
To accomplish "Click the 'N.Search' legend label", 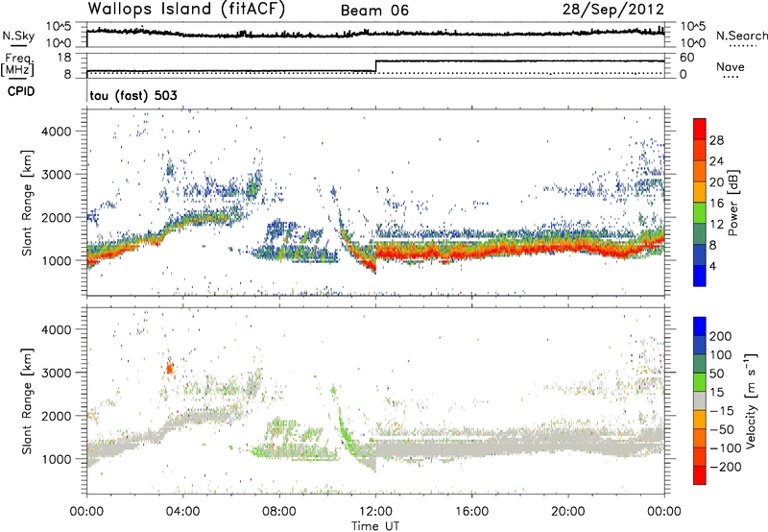I will tap(742, 36).
